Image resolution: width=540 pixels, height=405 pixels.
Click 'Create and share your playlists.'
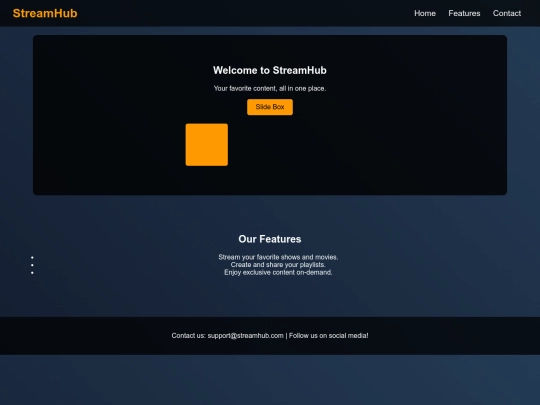pos(278,265)
